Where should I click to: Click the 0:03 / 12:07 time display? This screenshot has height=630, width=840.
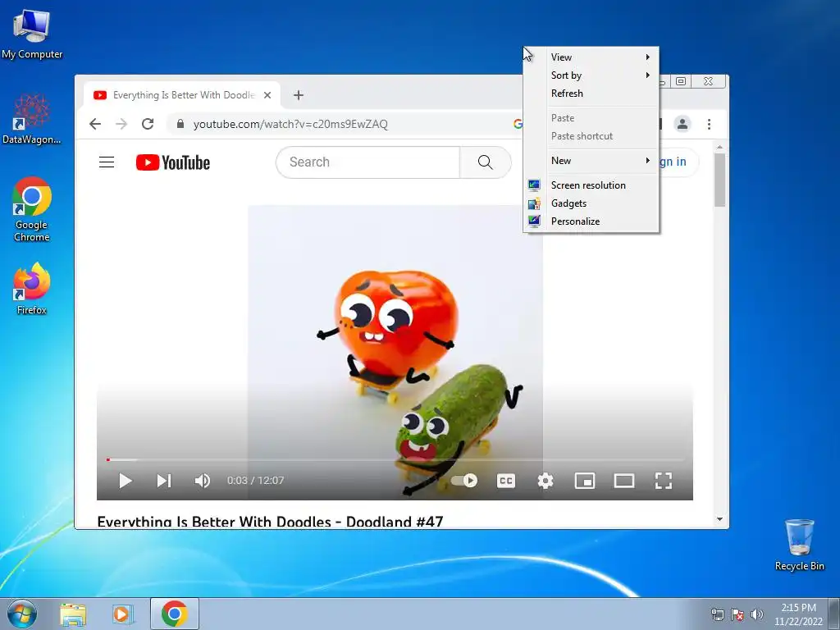tap(256, 481)
